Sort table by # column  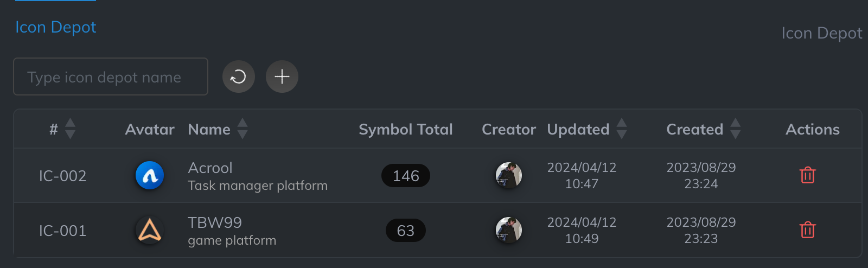pyautogui.click(x=70, y=129)
